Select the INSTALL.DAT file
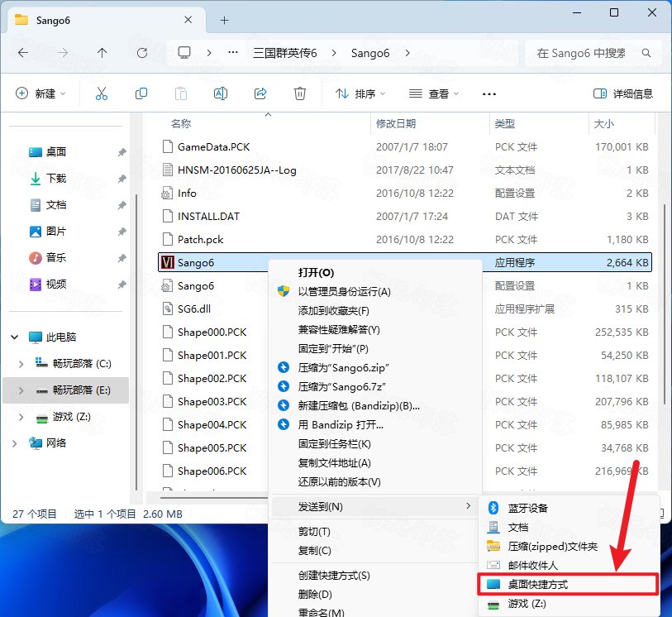 (405, 216)
